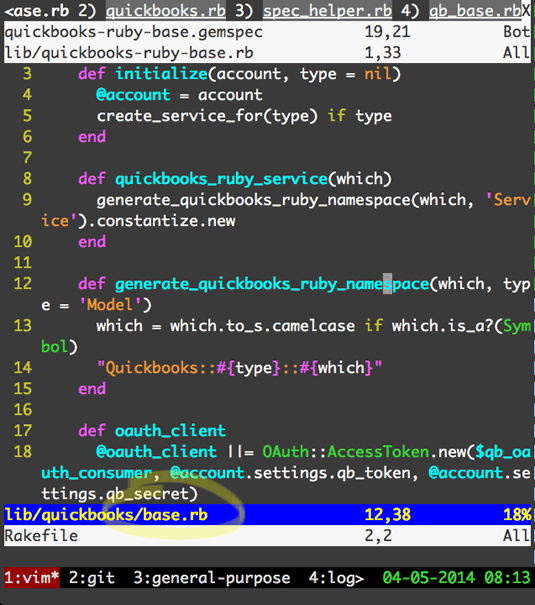Switch to the quickbooks.rb vim tab

pyautogui.click(x=165, y=11)
